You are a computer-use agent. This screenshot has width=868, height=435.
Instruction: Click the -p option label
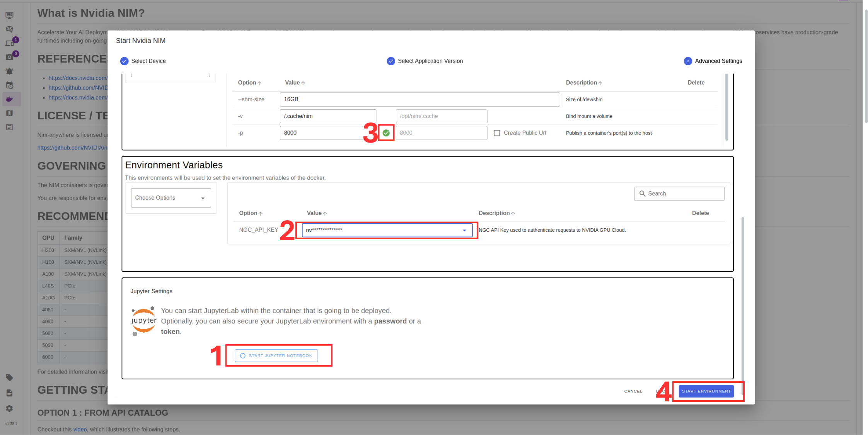[x=240, y=133]
